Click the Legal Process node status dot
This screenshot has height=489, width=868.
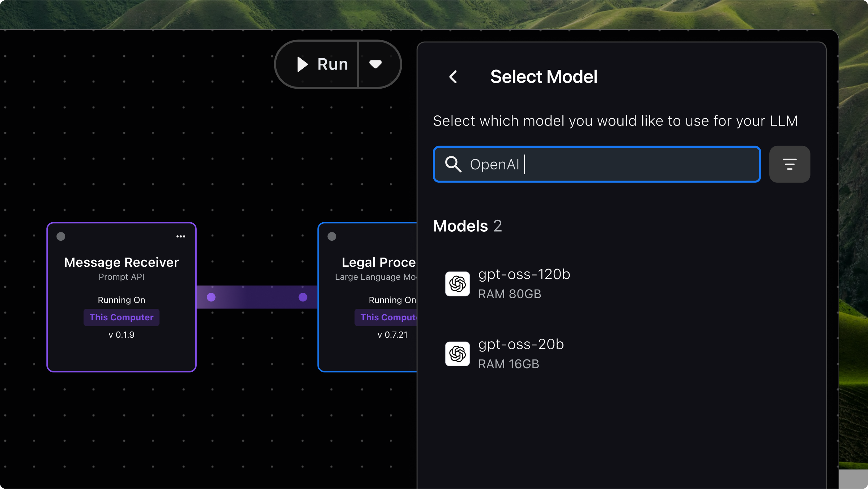[332, 236]
